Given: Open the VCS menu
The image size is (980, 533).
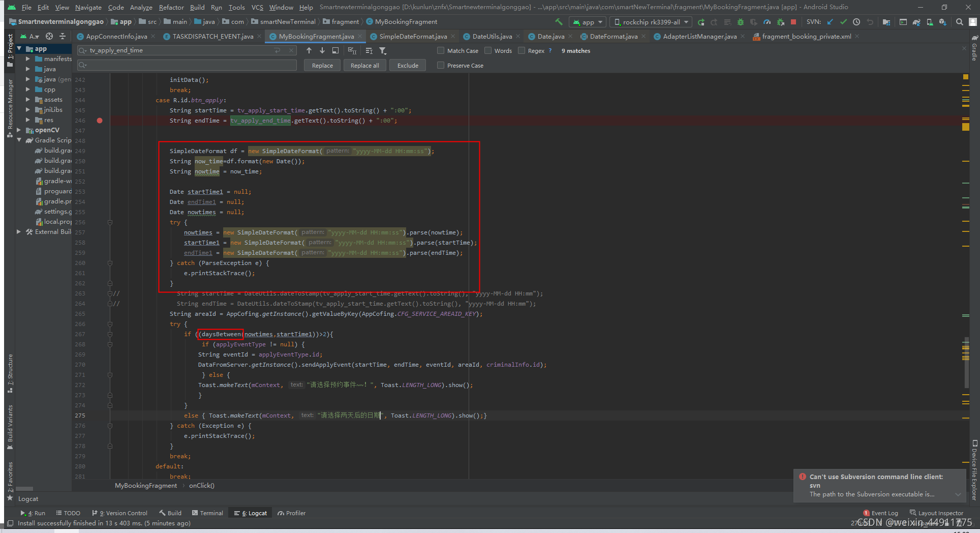Looking at the screenshot, I should (257, 7).
